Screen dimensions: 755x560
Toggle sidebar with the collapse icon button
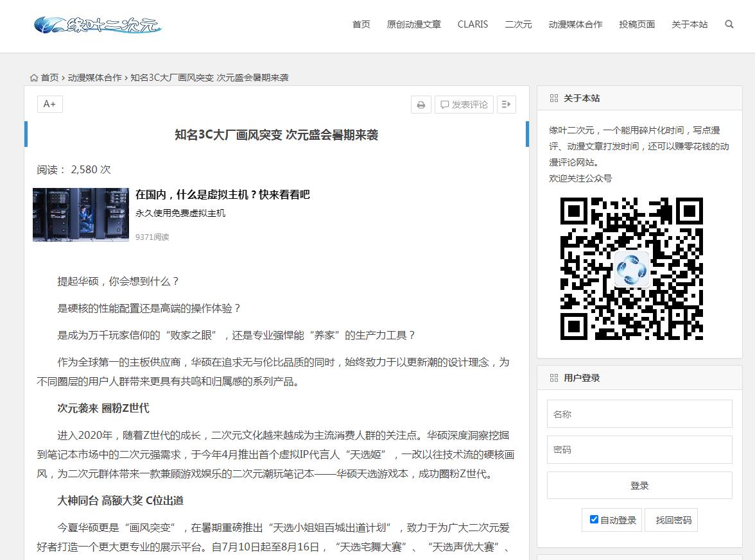[506, 105]
